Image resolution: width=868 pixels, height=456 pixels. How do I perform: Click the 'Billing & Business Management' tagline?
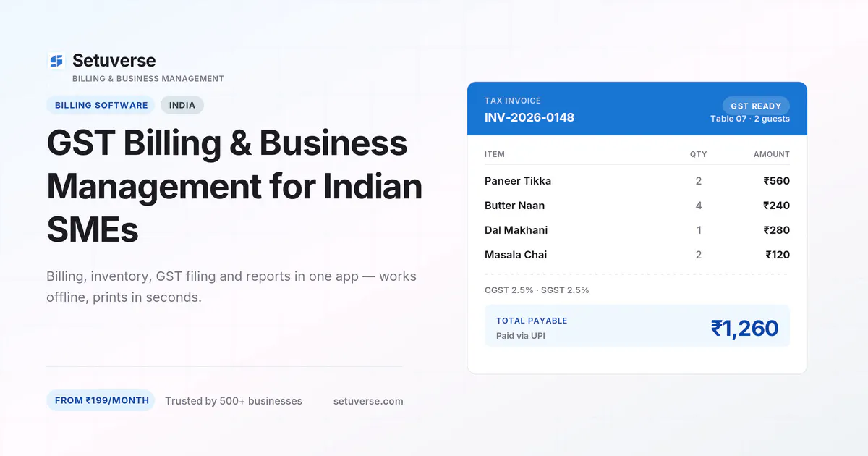tap(148, 78)
